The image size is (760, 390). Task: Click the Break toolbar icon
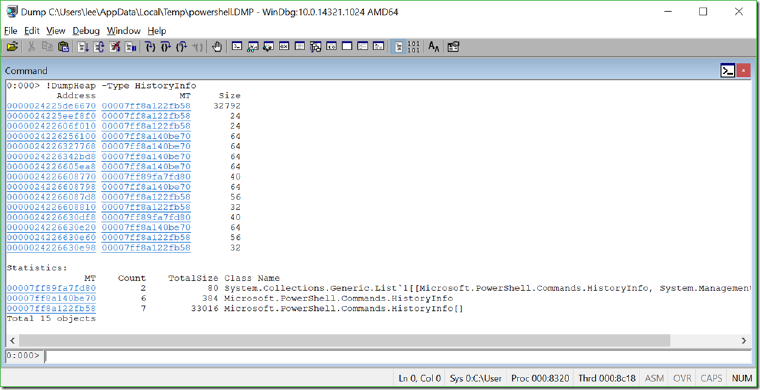(131, 47)
